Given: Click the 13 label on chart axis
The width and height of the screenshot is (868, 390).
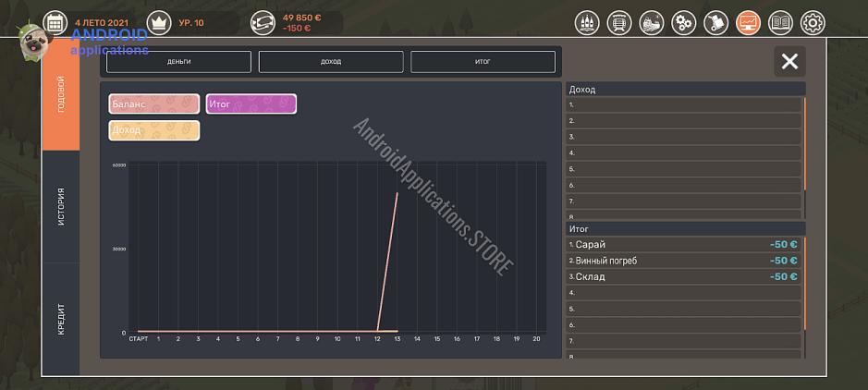Looking at the screenshot, I should [397, 339].
